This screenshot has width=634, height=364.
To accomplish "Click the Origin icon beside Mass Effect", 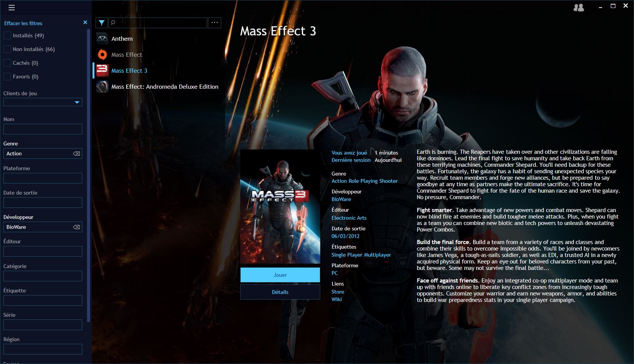I will [x=102, y=55].
